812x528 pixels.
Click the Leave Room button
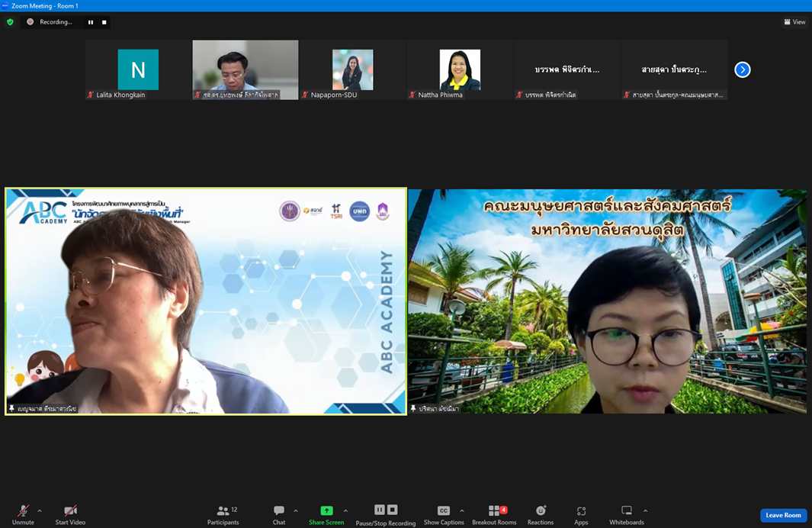coord(783,515)
